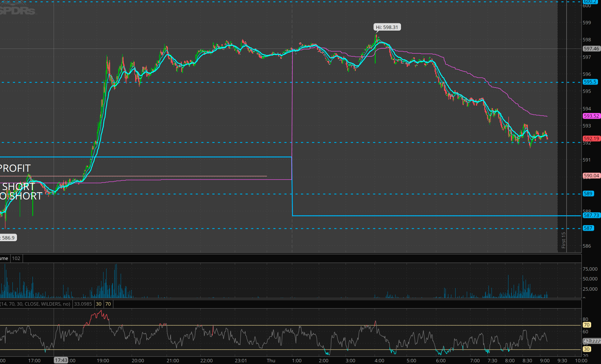Click the Hi: 598.31 price bubble

[x=387, y=27]
